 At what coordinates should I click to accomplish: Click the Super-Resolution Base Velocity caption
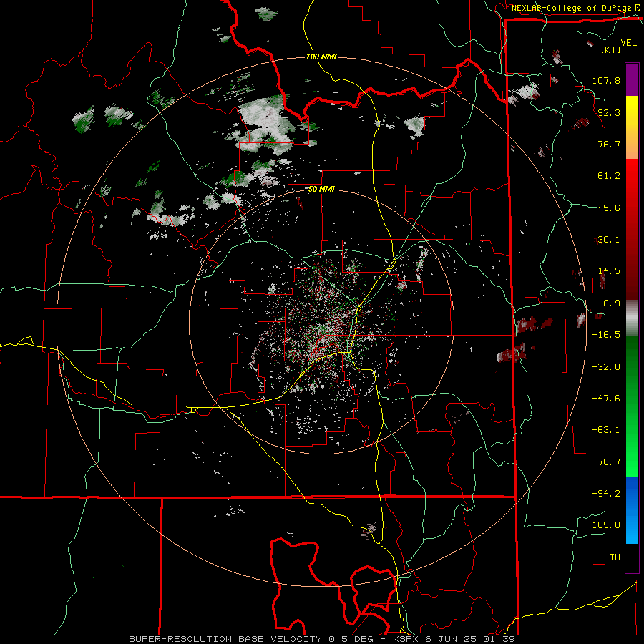tap(322, 639)
